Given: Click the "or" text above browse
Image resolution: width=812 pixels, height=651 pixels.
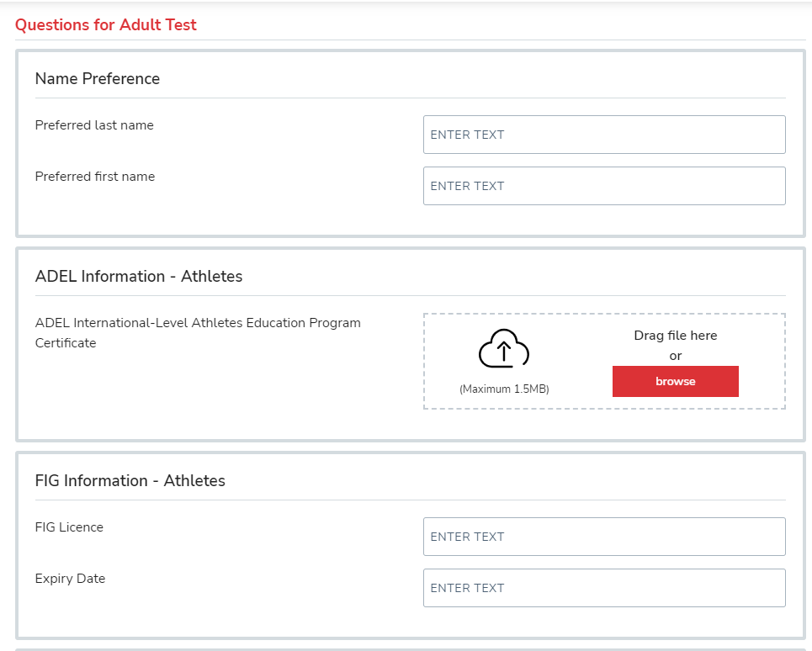Looking at the screenshot, I should coord(675,356).
